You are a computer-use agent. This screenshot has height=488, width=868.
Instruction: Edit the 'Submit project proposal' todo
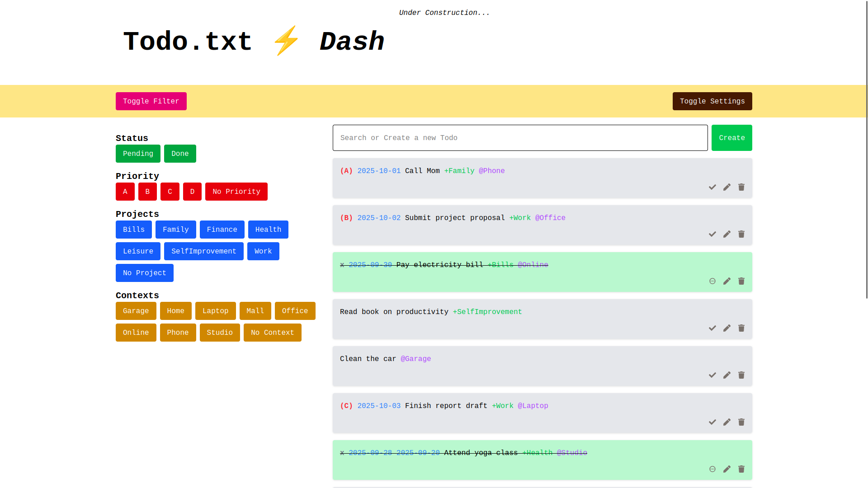(x=727, y=234)
